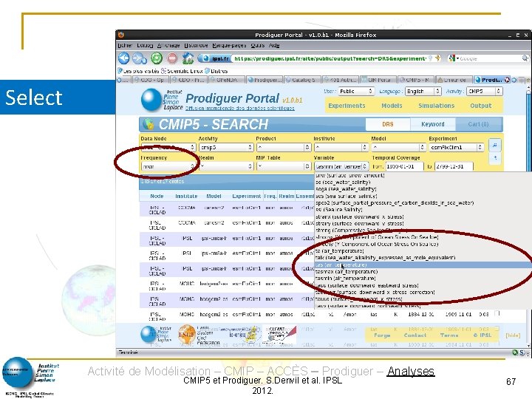Screen dimensions: 532x399
Task: Click the Firefox back arrow button
Action: coord(124,58)
